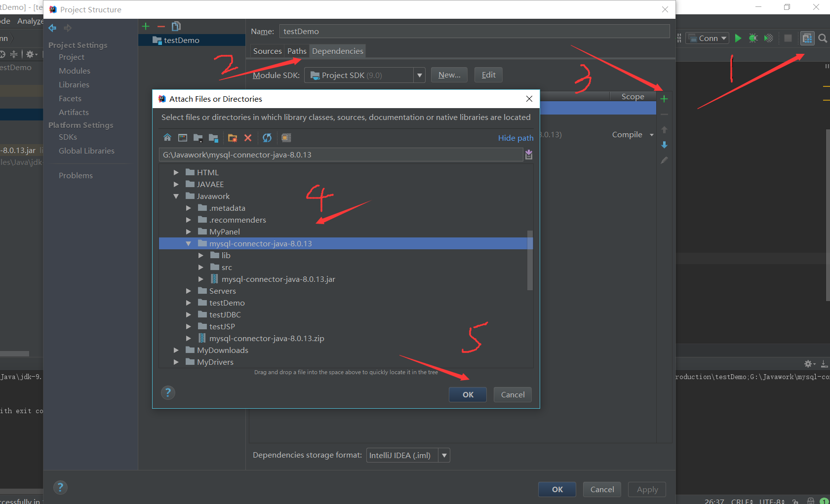Open SDKs under Platform Settings

coord(68,137)
